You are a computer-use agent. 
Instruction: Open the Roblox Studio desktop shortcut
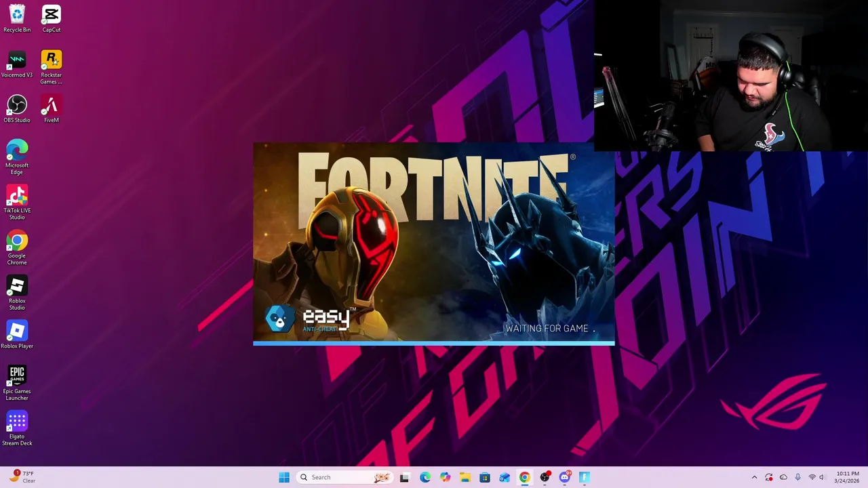click(x=17, y=293)
